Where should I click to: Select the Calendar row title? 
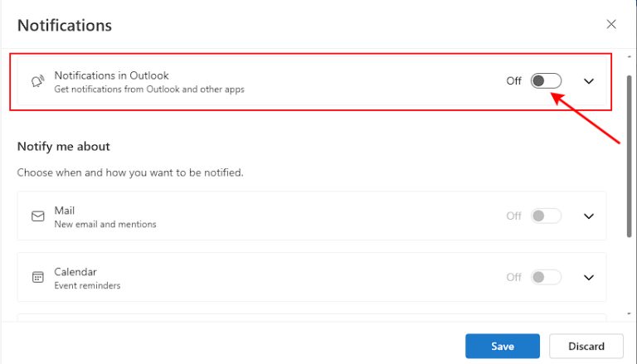click(75, 272)
